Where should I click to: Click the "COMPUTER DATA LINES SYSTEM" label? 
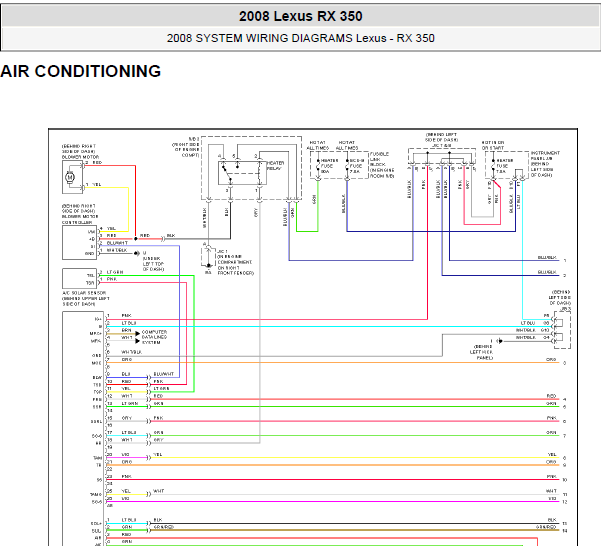tap(154, 337)
